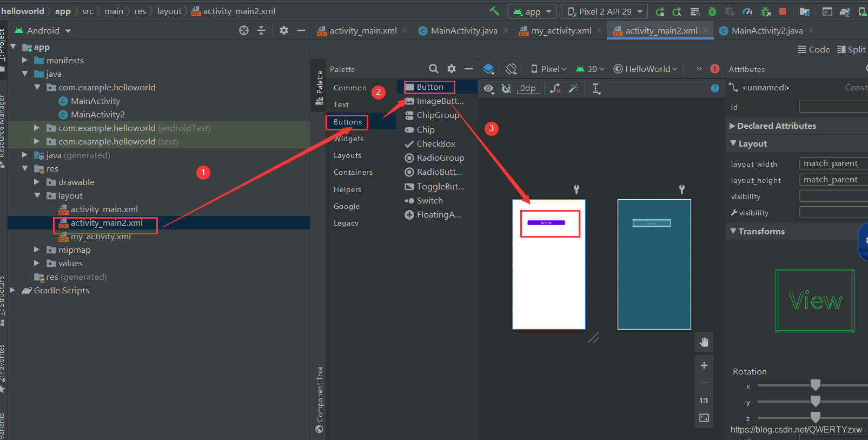Click the id input field in Attributes
Viewport: 868px width, 440px height.
pos(833,107)
